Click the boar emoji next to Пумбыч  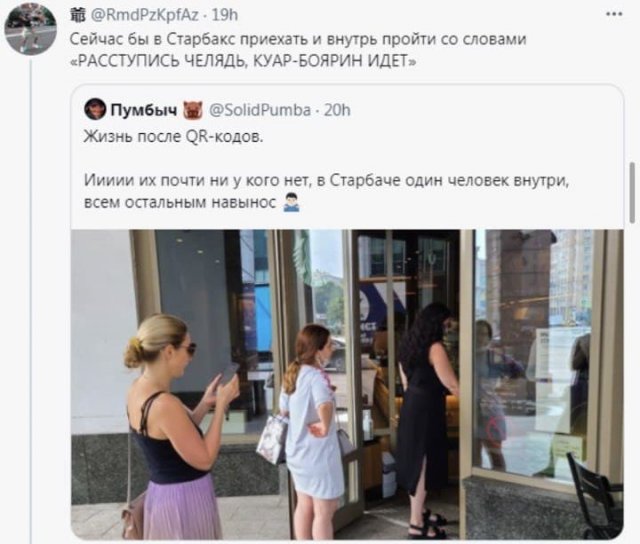tap(193, 110)
